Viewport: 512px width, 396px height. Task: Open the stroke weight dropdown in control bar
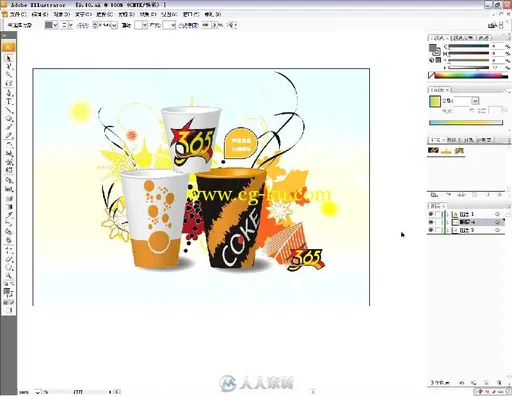click(x=114, y=25)
